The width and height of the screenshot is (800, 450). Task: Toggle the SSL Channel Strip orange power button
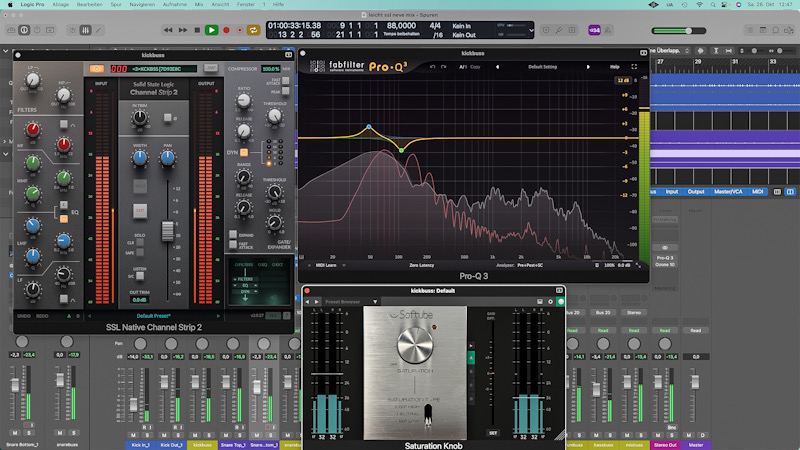point(96,68)
